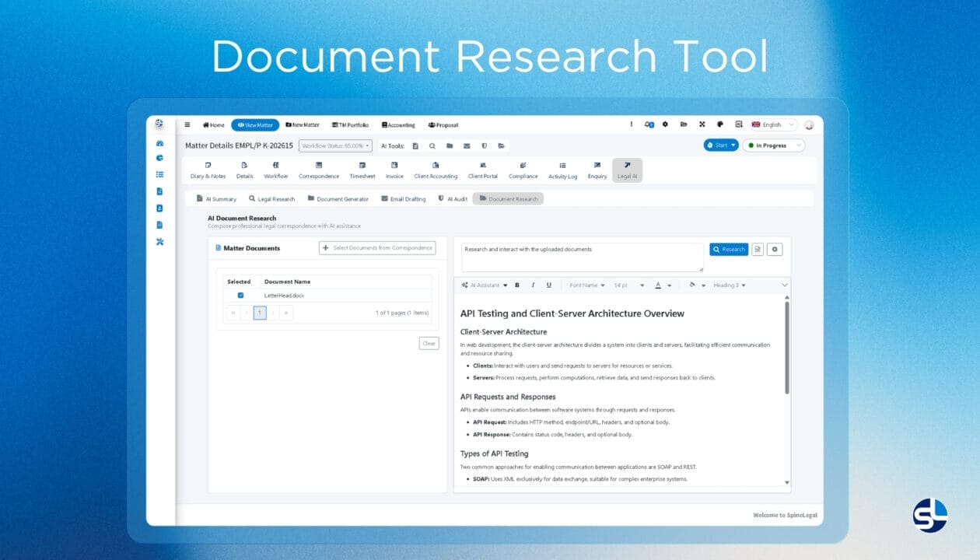Open the Timesheet section icon
The height and width of the screenshot is (560, 980).
(362, 166)
